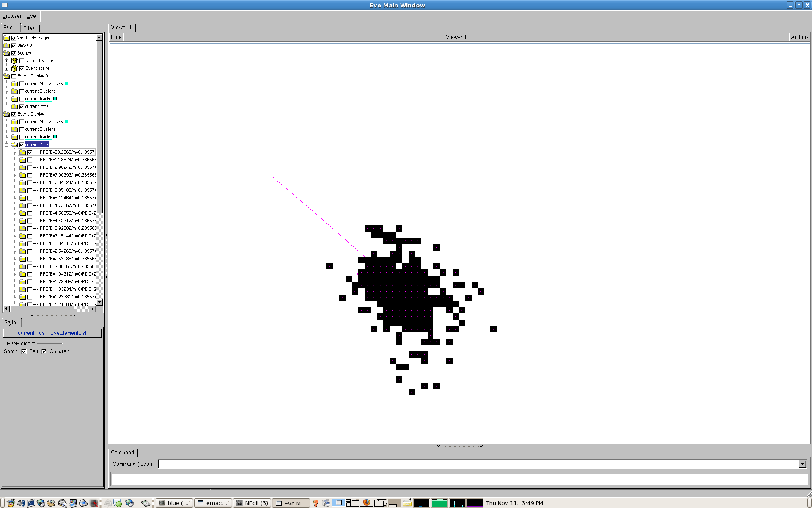Uncheck the Children show checkbox
This screenshot has width=812, height=508.
pos(44,351)
